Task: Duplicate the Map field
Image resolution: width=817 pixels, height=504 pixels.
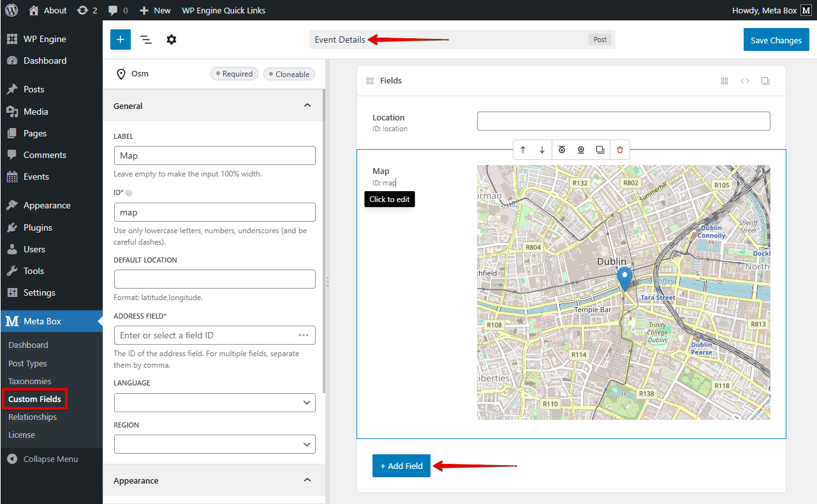Action: click(600, 150)
